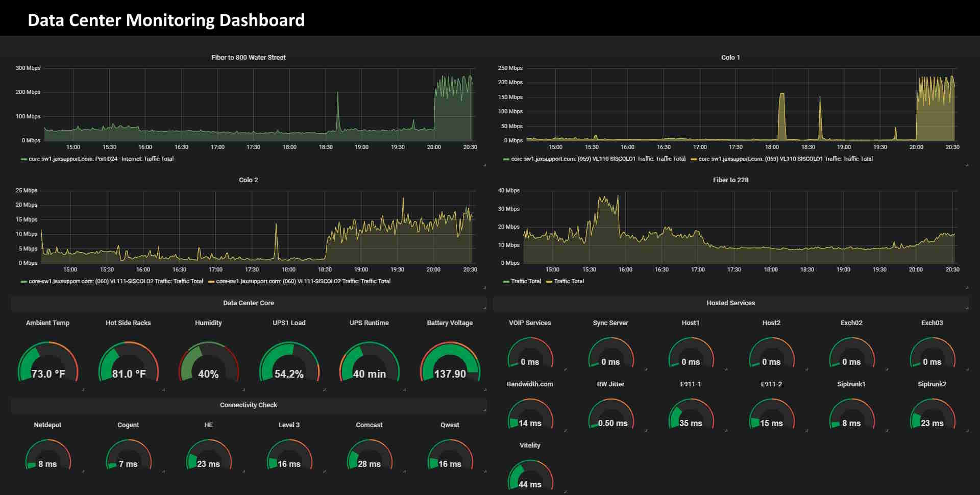Click the Qwest 16 ms gauge
Viewport: 980px width, 495px height.
click(450, 455)
